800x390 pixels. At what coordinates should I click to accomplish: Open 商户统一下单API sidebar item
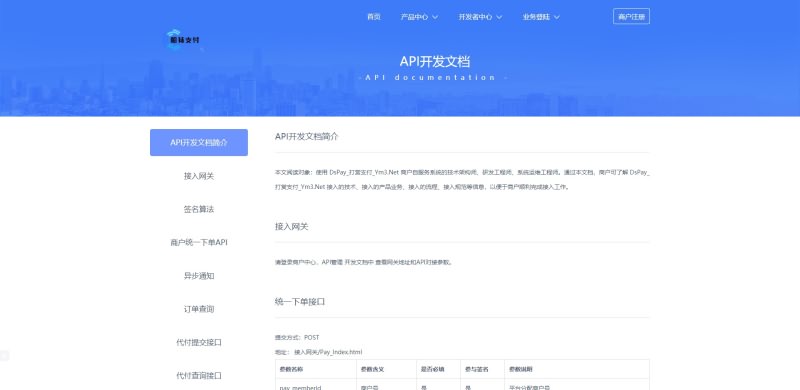point(199,242)
